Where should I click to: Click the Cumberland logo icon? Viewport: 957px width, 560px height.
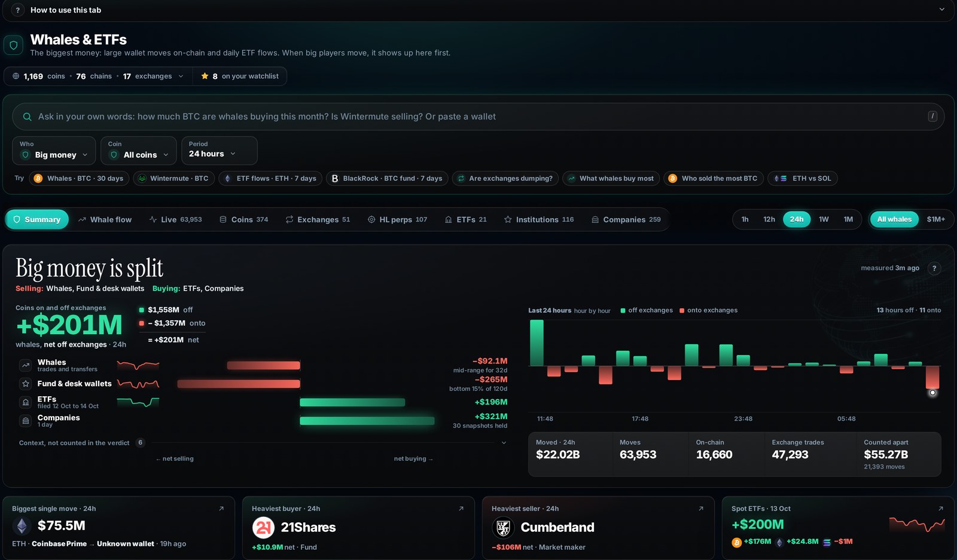coord(503,527)
